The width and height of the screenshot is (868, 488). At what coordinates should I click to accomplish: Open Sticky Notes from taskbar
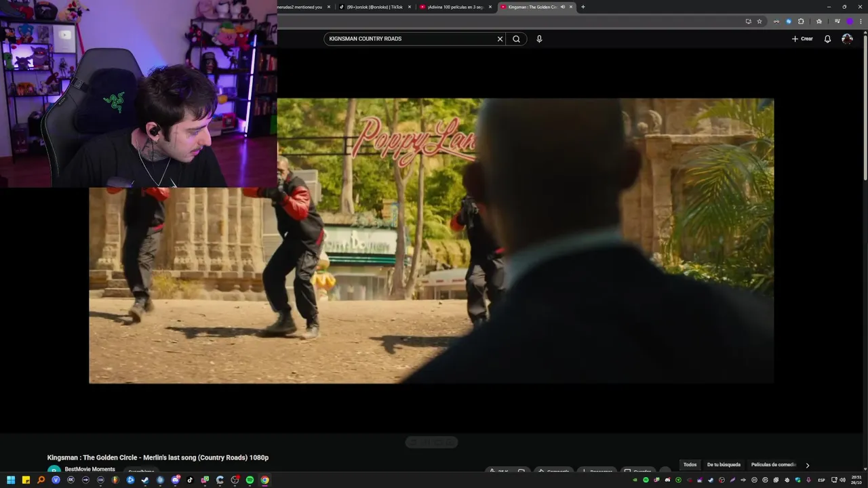(x=26, y=480)
